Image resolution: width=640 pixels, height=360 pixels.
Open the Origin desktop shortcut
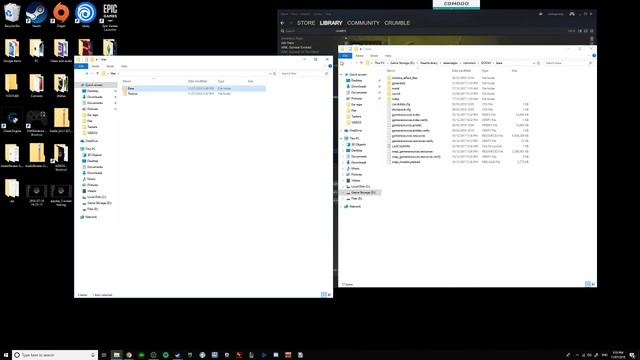[61, 15]
